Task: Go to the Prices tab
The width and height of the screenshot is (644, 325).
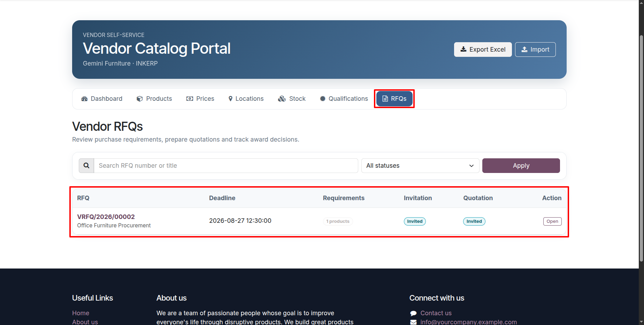Action: pos(200,99)
